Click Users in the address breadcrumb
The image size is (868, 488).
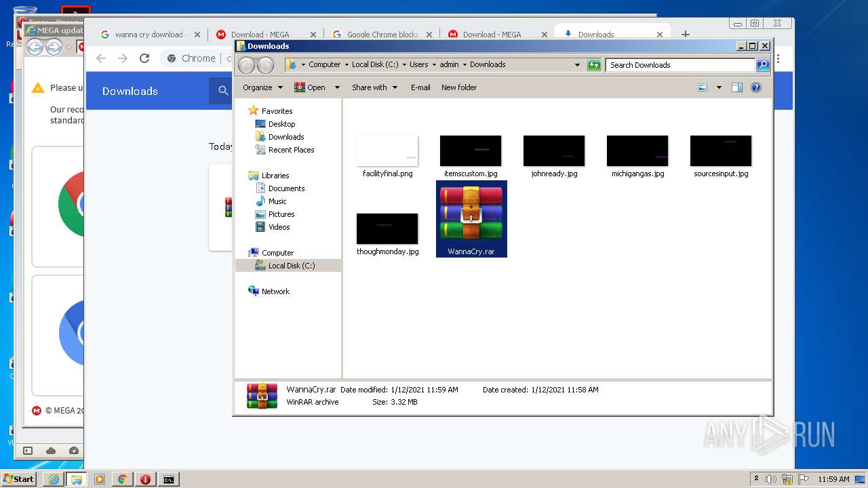418,65
